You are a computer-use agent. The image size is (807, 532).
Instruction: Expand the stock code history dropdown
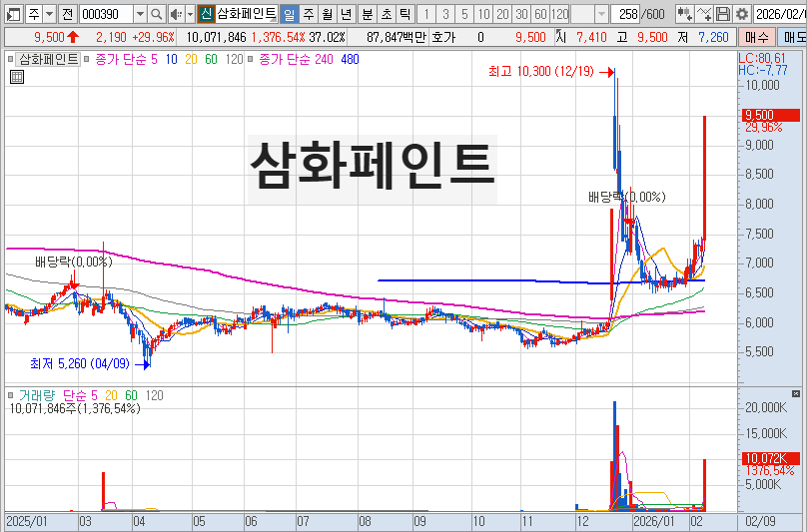140,14
